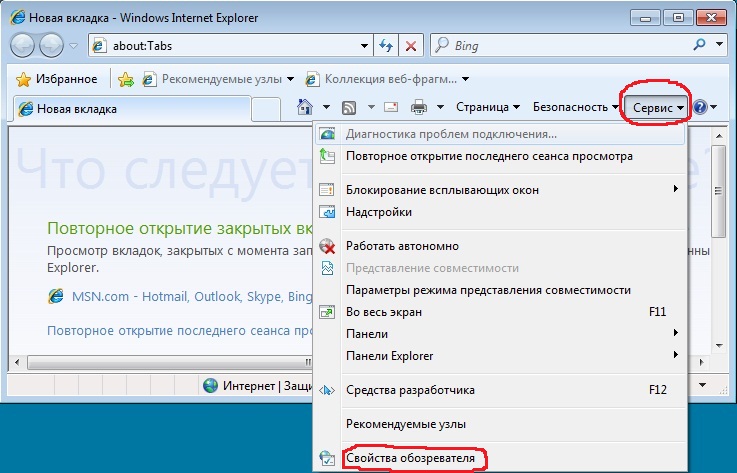Viewport: 737px width, 473px height.
Task: Click the Интернет security zone globe icon
Action: tap(211, 386)
